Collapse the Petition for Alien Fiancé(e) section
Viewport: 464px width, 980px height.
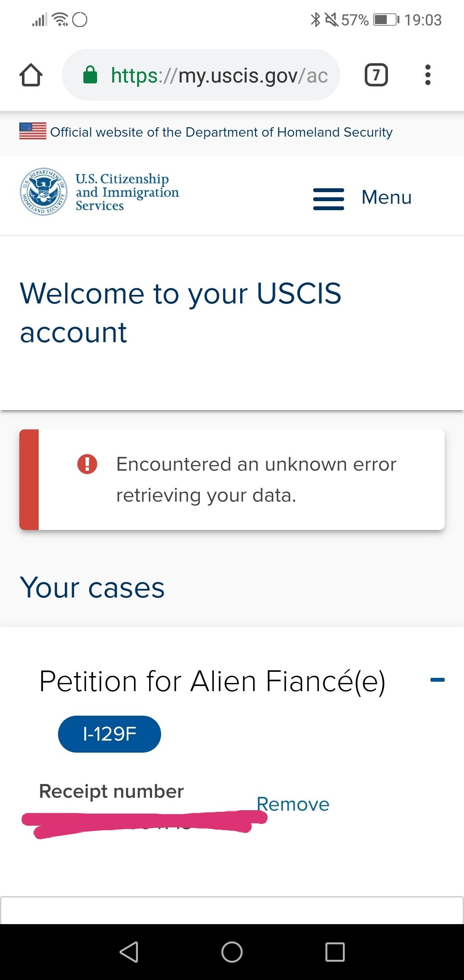point(437,680)
